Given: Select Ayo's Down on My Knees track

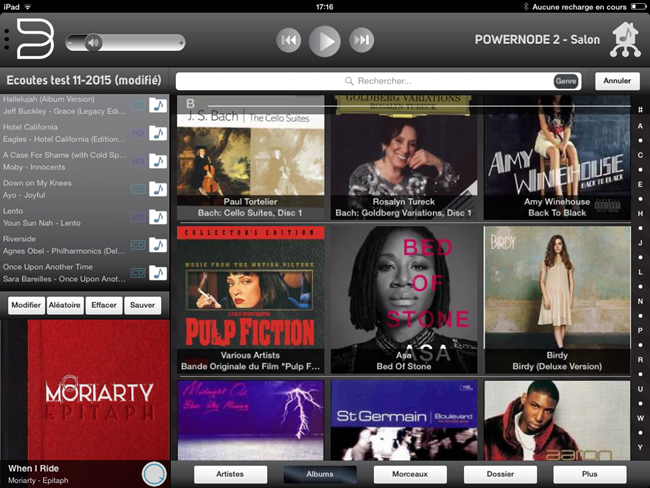Looking at the screenshot, I should pyautogui.click(x=85, y=189).
